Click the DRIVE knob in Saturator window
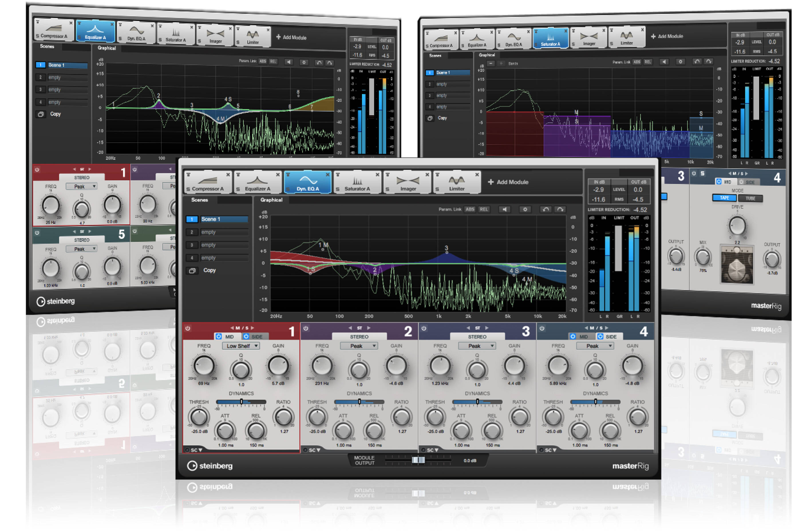Screen dimensions: 812x532 click(737, 226)
